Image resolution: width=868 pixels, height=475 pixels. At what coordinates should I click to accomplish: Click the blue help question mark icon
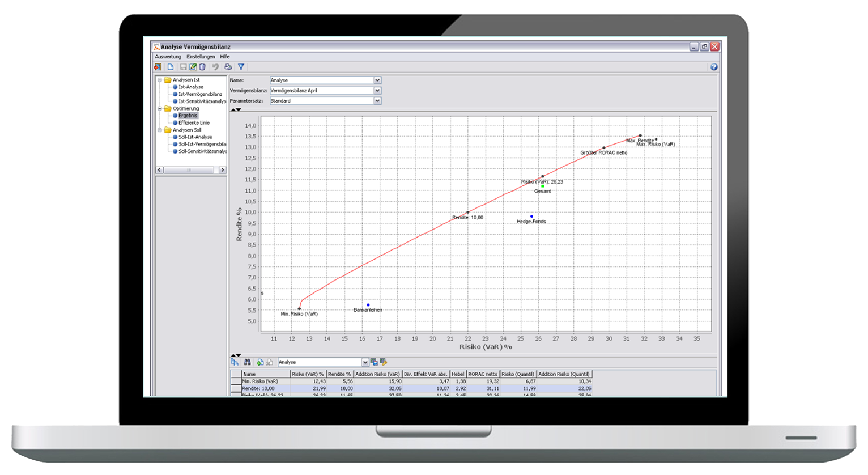pos(714,67)
